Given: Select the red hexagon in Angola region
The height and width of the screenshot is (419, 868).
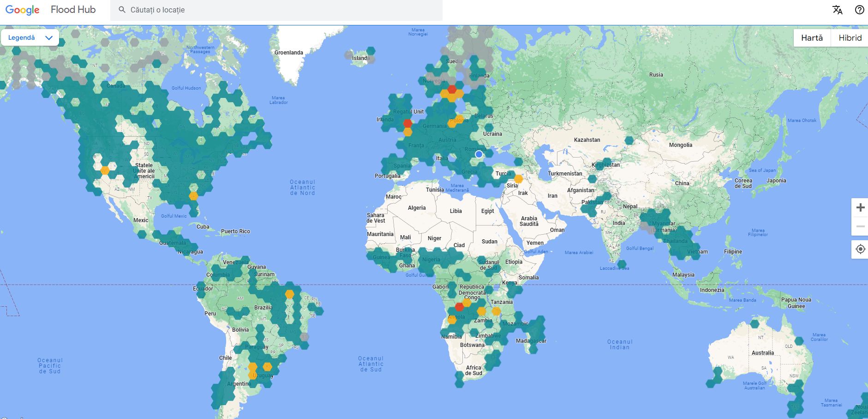Looking at the screenshot, I should point(459,307).
